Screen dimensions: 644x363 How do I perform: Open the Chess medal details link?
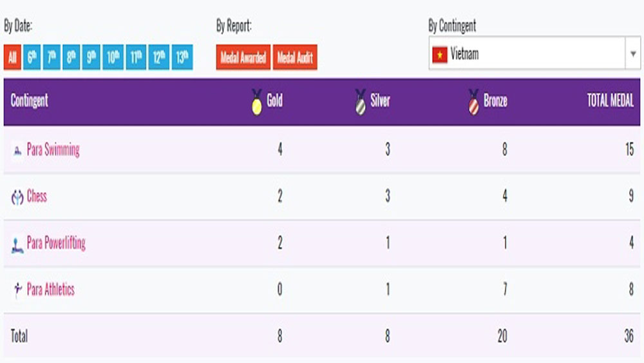coord(37,196)
